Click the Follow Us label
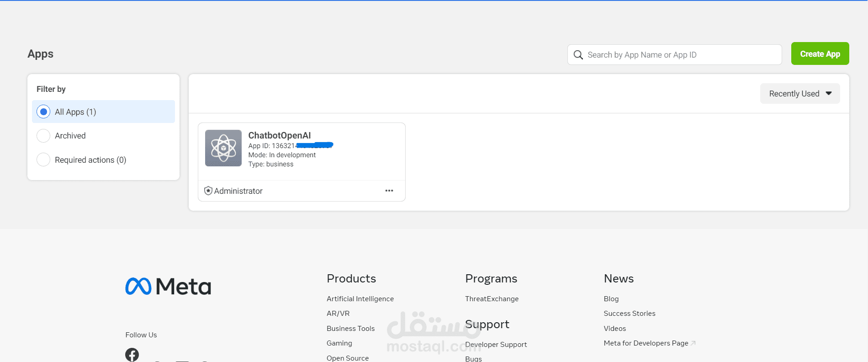The image size is (868, 362). 141,335
